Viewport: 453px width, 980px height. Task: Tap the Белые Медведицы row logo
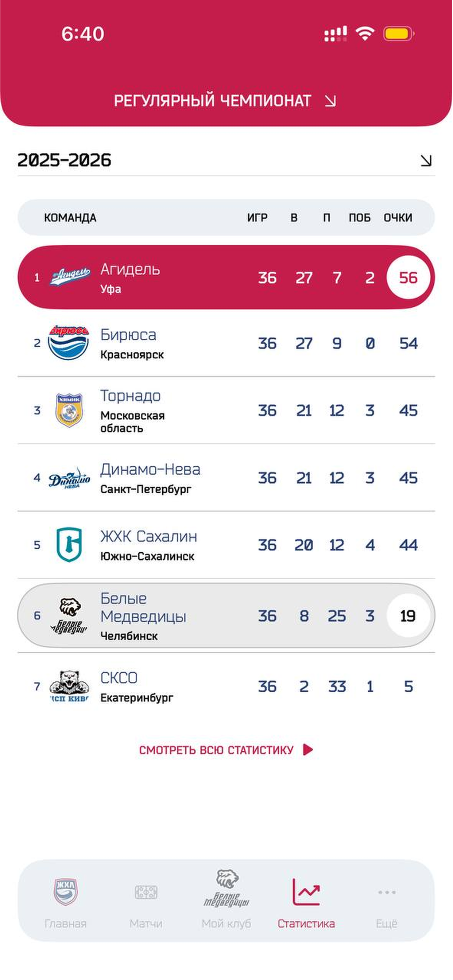pos(69,615)
